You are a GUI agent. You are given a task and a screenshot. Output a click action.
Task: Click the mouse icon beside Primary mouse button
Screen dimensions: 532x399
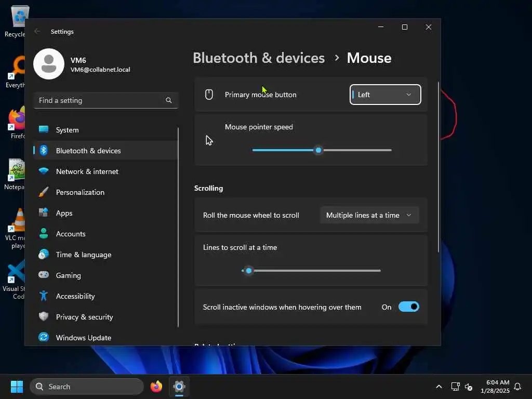pyautogui.click(x=209, y=95)
